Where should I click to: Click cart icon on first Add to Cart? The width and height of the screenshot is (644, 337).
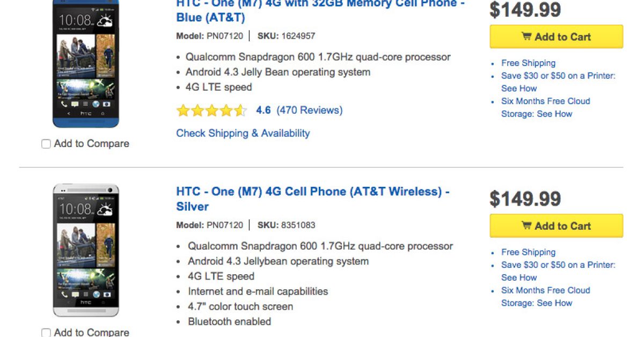tap(526, 37)
